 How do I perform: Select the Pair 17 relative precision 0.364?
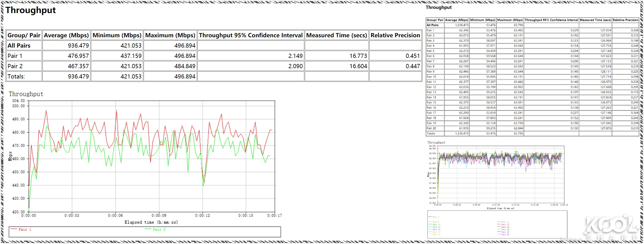(x=635, y=113)
